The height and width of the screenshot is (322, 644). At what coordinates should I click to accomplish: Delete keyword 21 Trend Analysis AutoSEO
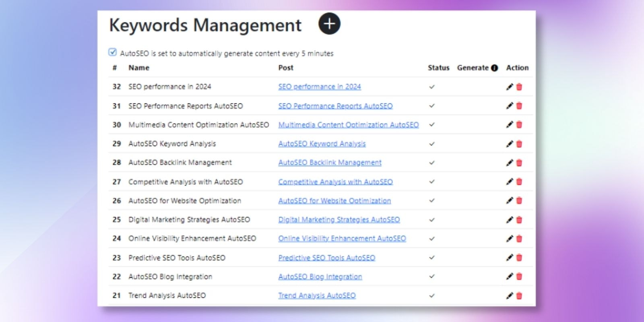pos(519,296)
